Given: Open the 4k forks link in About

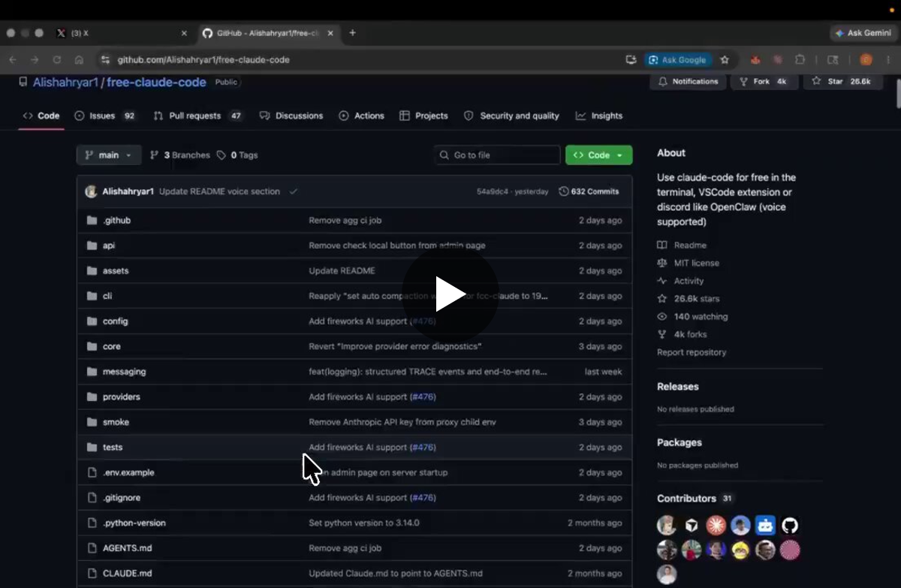Looking at the screenshot, I should coord(690,334).
